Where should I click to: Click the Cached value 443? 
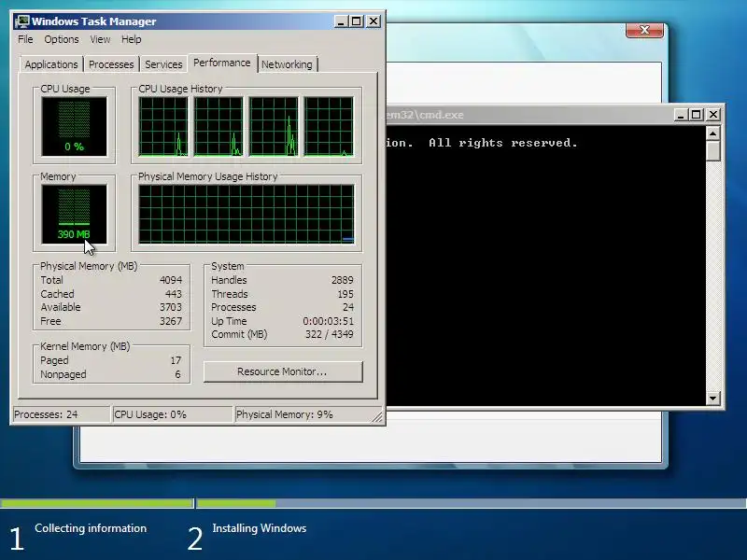pos(174,294)
